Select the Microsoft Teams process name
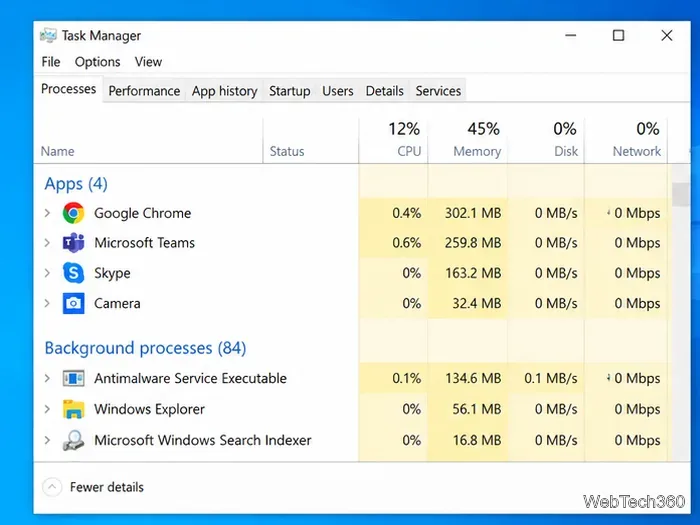Screen dimensions: 700x525 pyautogui.click(x=144, y=243)
